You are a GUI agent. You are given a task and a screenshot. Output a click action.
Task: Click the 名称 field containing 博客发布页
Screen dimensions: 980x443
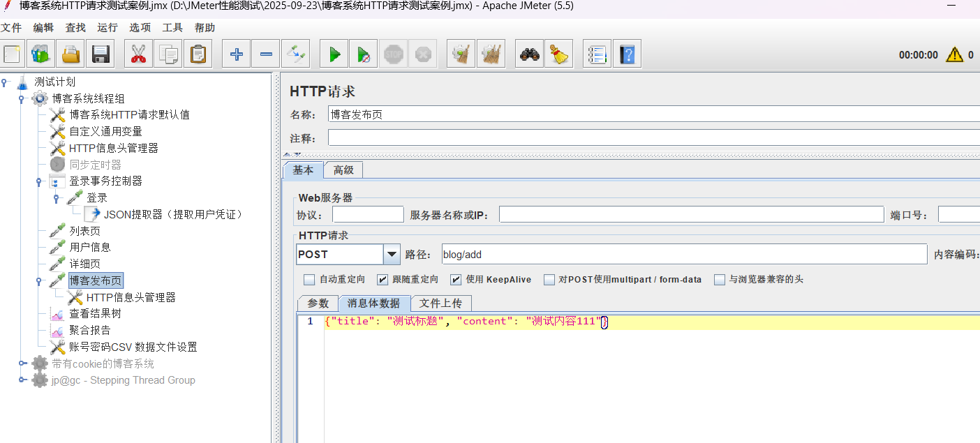[653, 114]
